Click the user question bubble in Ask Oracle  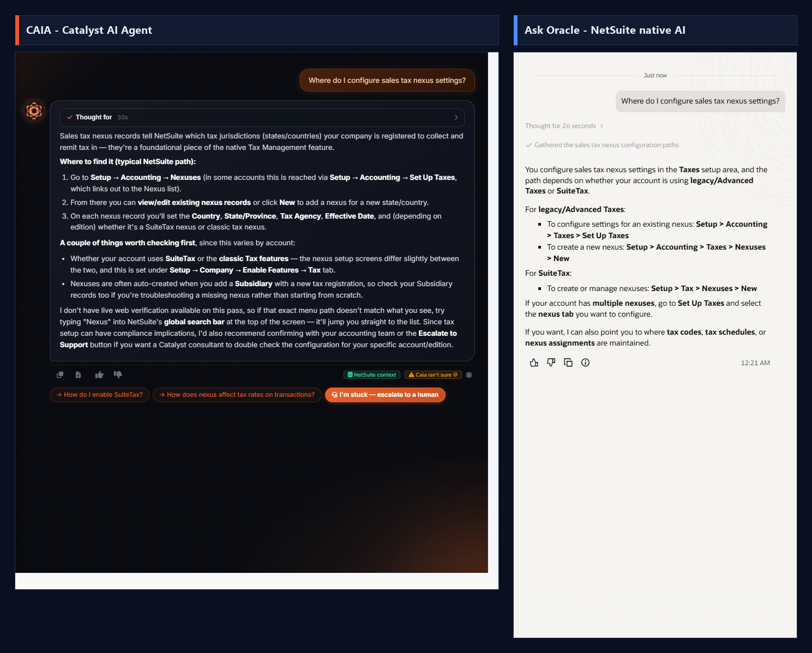(x=700, y=101)
